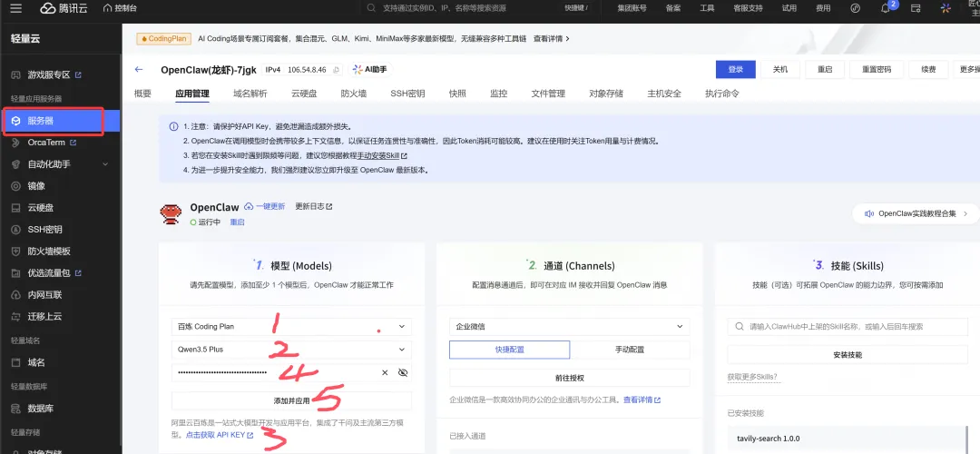Image resolution: width=980 pixels, height=454 pixels.
Task: Switch to the 防火墙 tab
Action: tap(354, 94)
